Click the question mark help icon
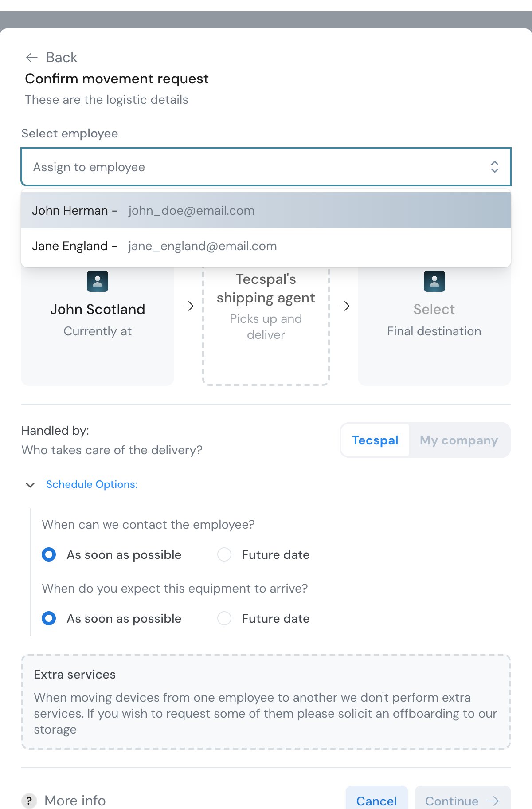The image size is (532, 809). (x=29, y=801)
